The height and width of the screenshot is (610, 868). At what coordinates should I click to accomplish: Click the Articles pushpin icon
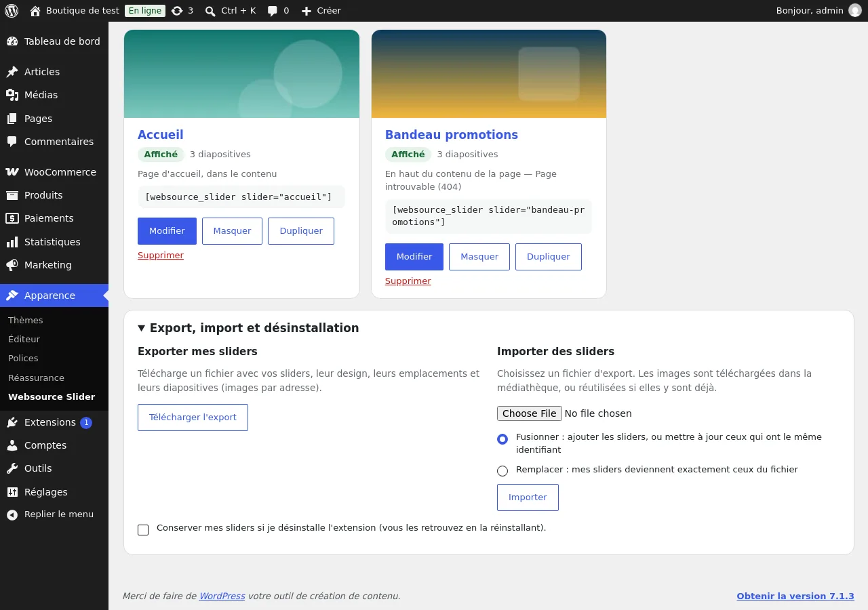[12, 72]
